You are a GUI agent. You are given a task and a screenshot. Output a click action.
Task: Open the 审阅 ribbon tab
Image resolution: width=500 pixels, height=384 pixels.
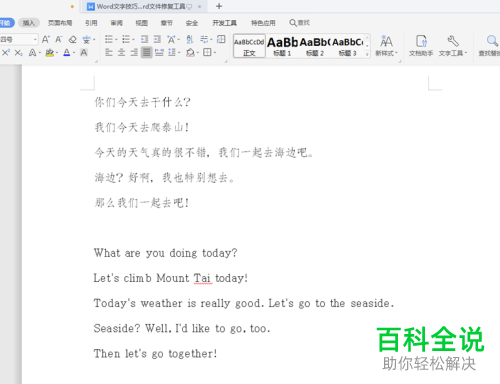[x=116, y=23]
